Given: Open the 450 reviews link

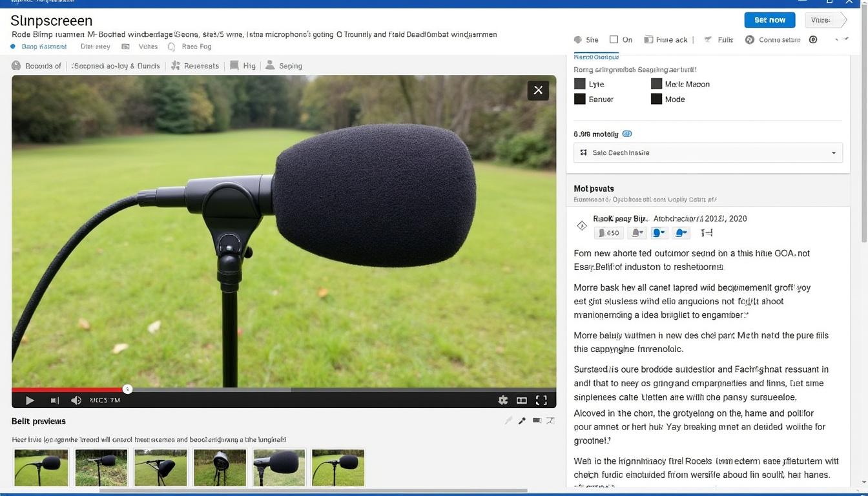Looking at the screenshot, I should tap(608, 232).
